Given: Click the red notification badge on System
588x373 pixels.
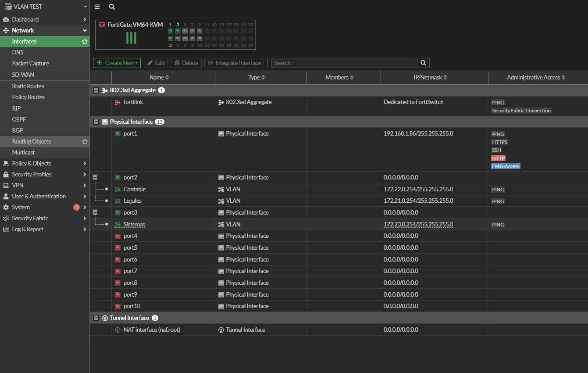Looking at the screenshot, I should coord(76,208).
